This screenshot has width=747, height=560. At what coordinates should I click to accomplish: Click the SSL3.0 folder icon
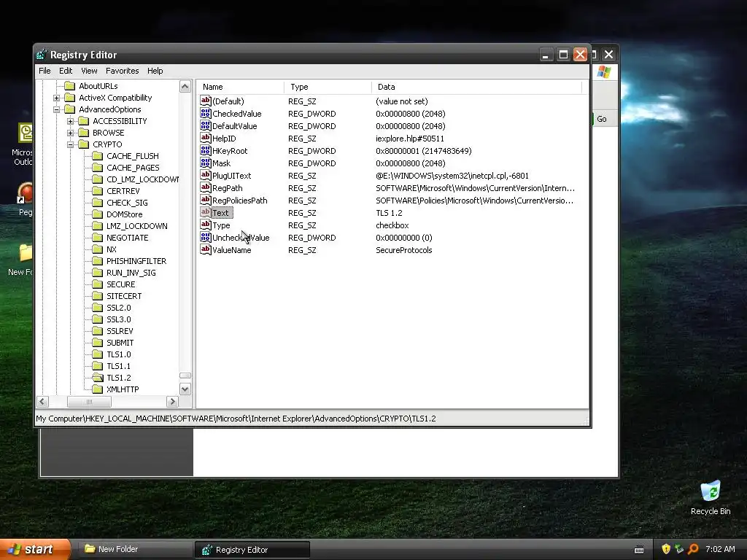[98, 319]
